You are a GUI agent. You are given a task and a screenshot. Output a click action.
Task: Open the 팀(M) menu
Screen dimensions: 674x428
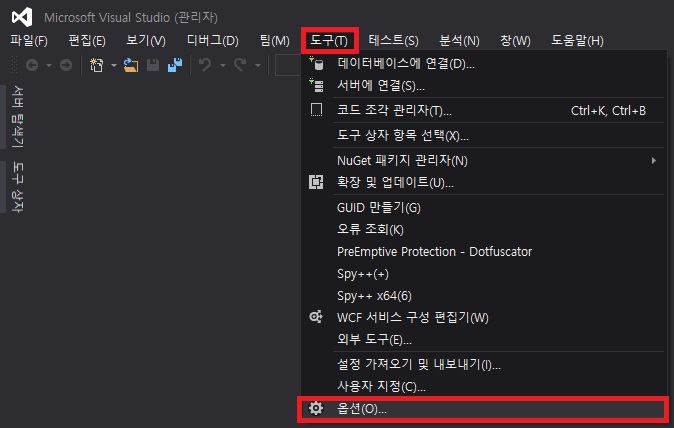[x=275, y=41]
